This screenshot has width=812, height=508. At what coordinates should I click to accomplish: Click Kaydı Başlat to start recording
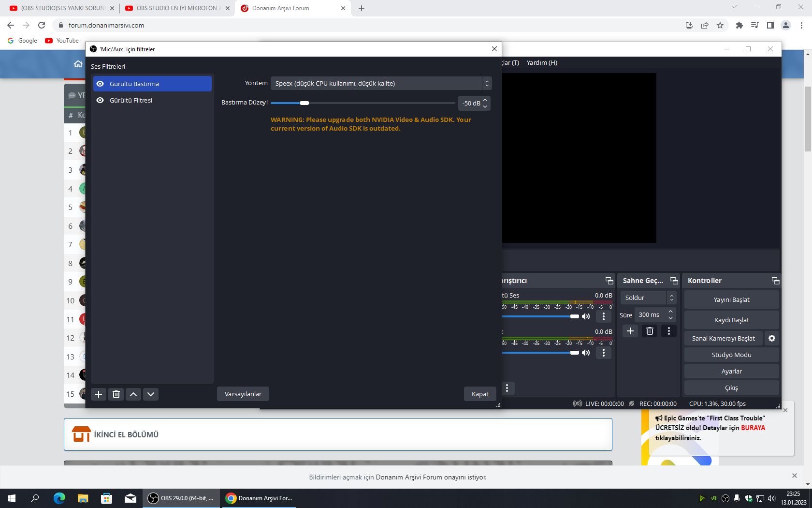731,320
